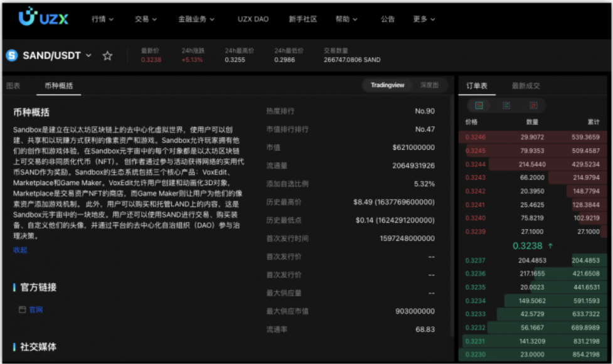Screen dimensions: 613x364
Task: Select buy order at price 0.3233
Action: click(x=533, y=314)
